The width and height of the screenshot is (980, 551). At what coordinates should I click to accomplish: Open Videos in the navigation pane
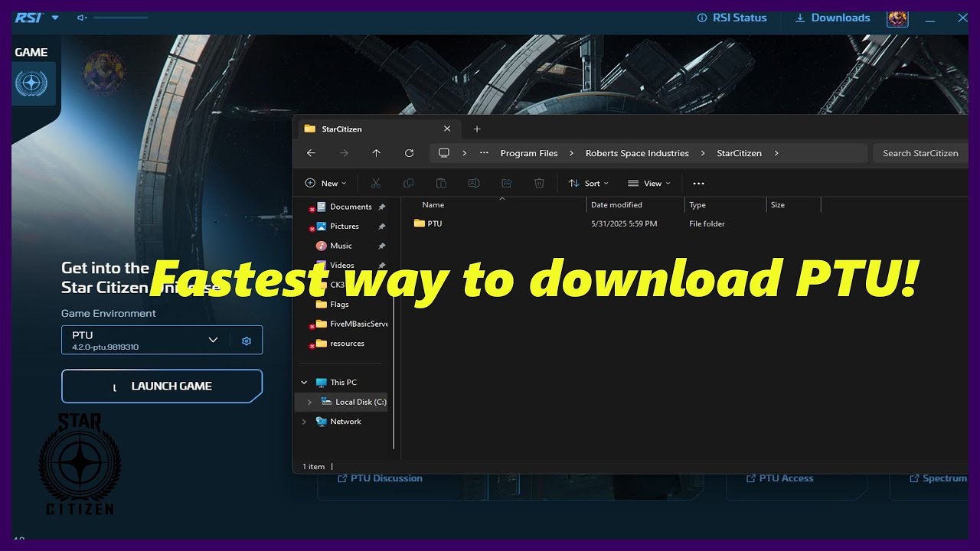click(x=344, y=266)
